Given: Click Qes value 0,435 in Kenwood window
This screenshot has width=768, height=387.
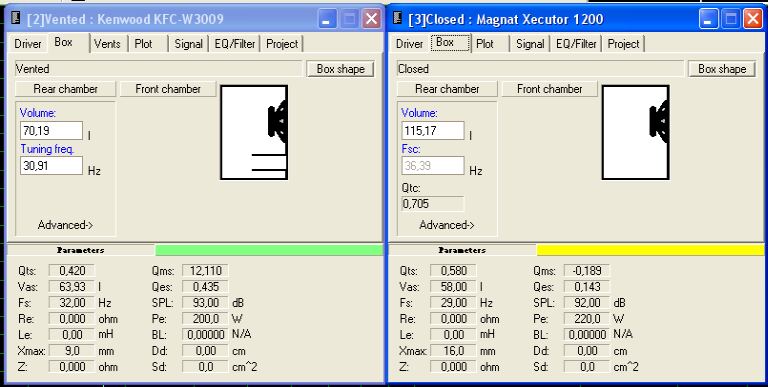Looking at the screenshot, I should (205, 287).
